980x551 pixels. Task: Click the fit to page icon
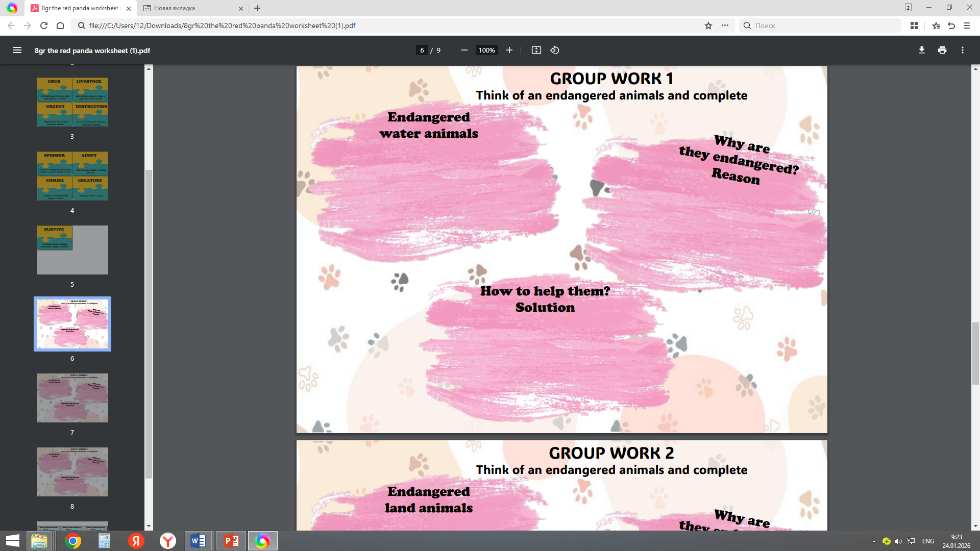536,50
